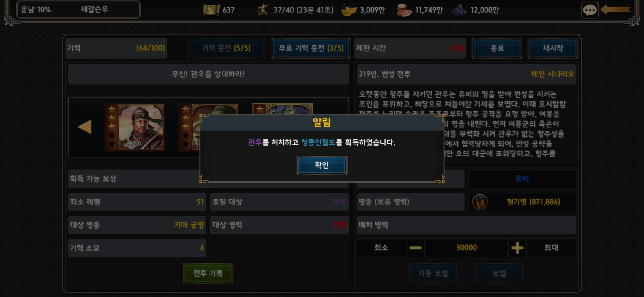Select the first general portrait

click(x=135, y=127)
